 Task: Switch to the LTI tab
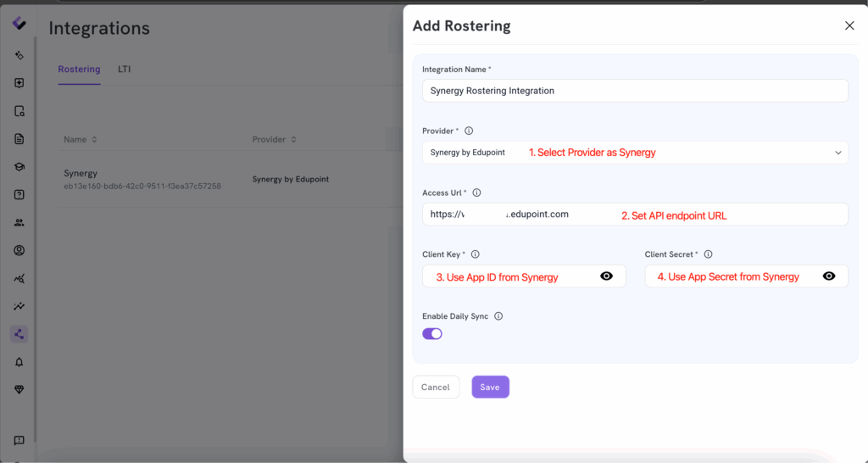pyautogui.click(x=124, y=70)
